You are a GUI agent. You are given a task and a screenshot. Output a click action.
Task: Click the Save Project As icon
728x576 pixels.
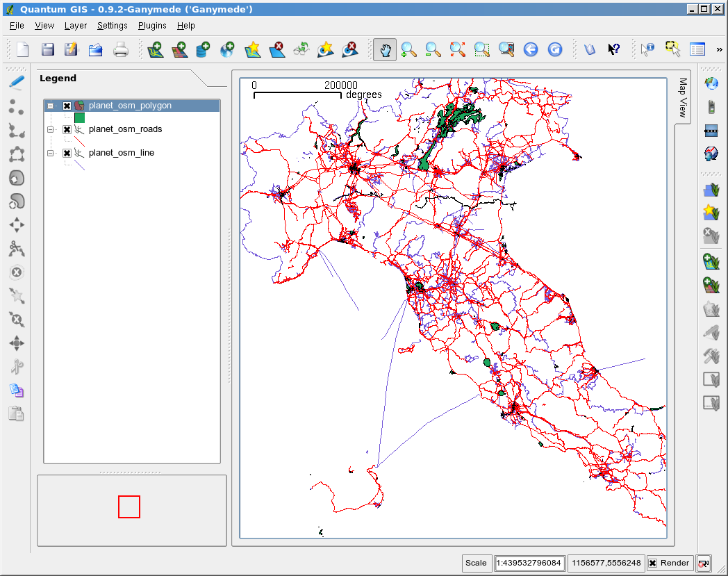71,49
